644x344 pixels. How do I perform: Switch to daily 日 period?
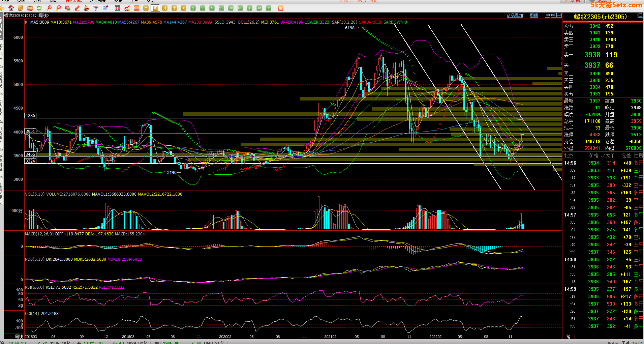(146, 8)
